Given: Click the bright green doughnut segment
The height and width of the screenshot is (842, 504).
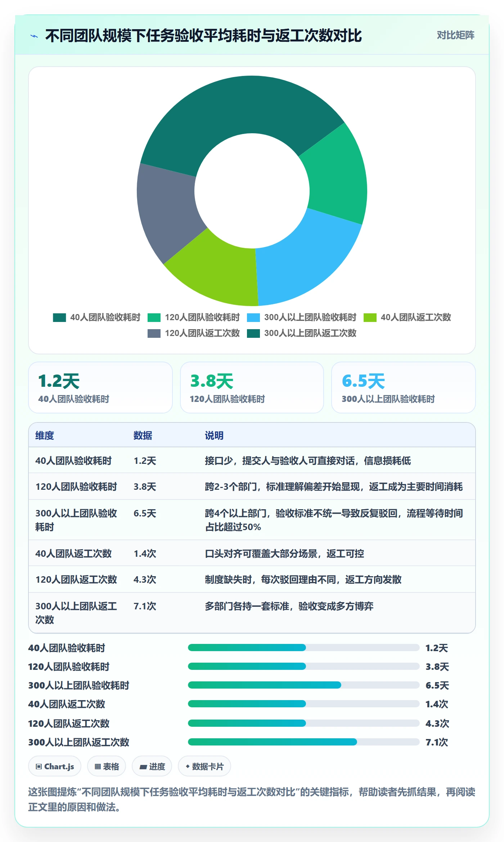Looking at the screenshot, I should [337, 176].
